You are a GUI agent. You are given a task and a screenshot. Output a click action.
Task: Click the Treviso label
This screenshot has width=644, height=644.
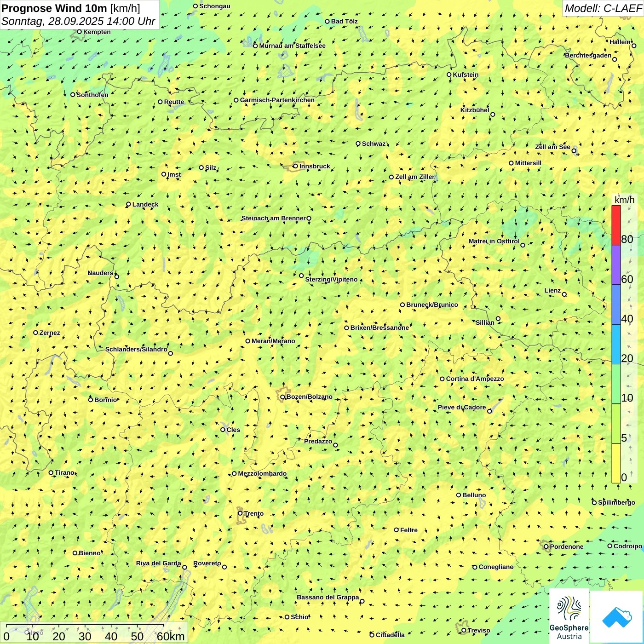[479, 630]
